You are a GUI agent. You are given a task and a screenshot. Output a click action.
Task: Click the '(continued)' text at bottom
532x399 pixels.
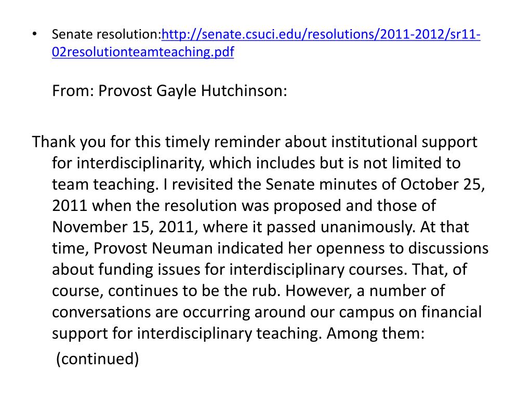click(x=97, y=359)
